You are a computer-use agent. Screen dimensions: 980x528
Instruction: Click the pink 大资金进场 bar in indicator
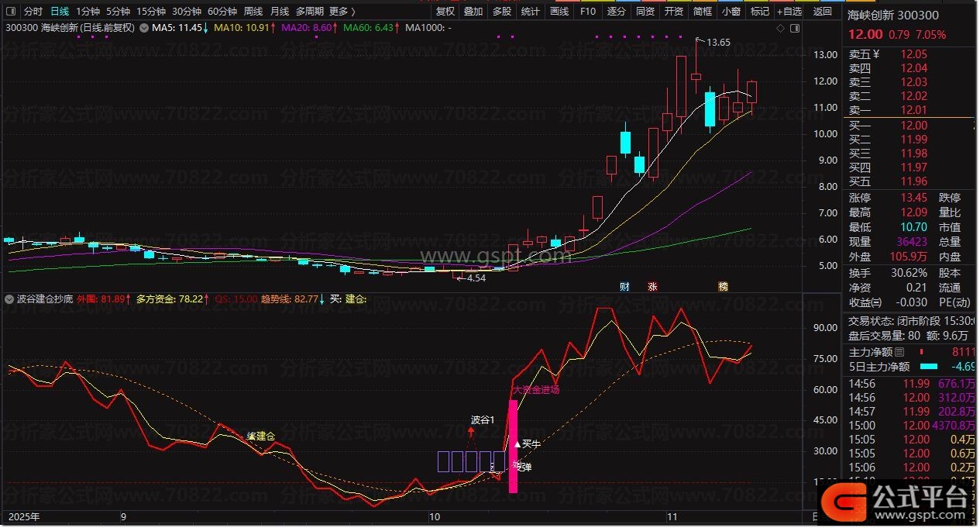pyautogui.click(x=513, y=446)
